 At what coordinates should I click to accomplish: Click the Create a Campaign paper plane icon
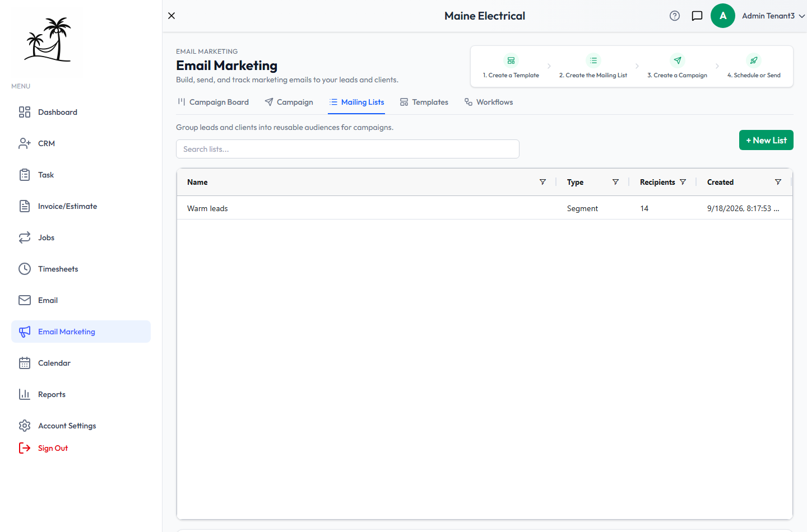click(678, 60)
